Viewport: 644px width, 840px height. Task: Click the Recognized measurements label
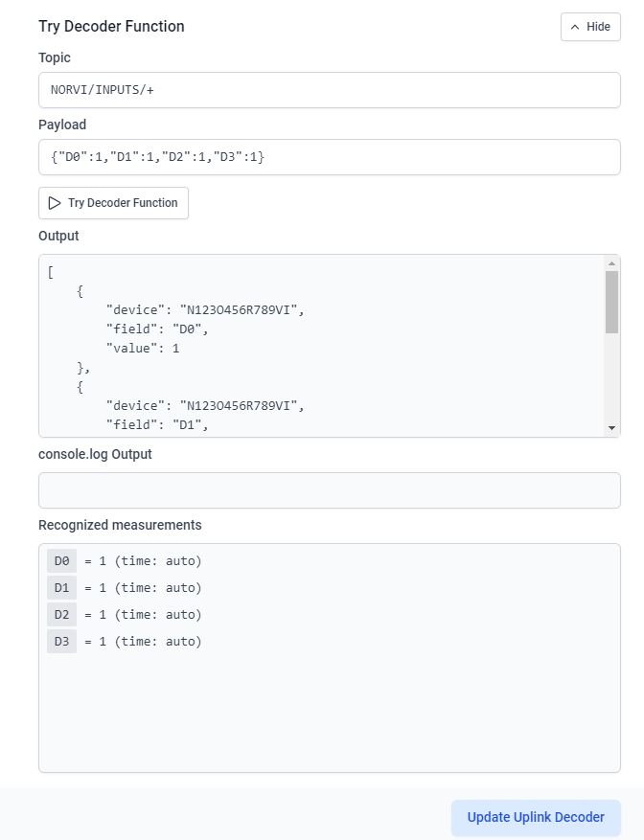pos(120,525)
